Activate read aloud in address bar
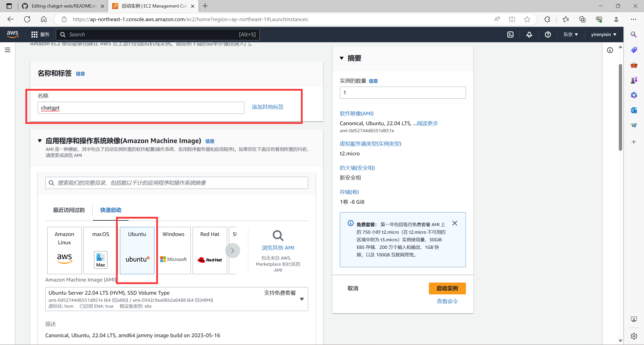 coord(497,19)
